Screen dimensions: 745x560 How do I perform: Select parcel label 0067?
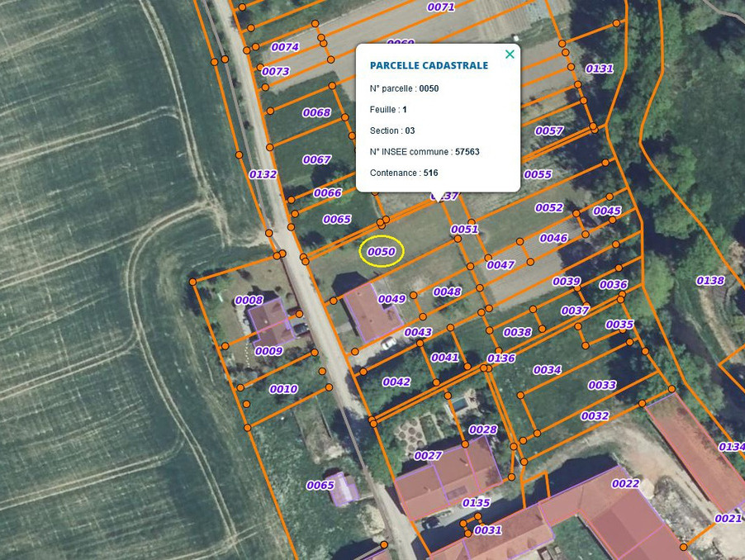pos(316,159)
